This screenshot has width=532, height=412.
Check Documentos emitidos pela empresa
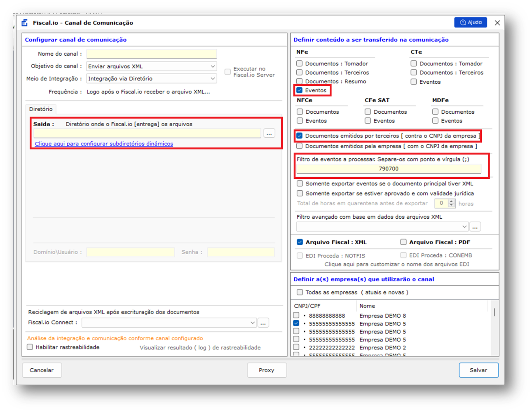click(x=300, y=146)
